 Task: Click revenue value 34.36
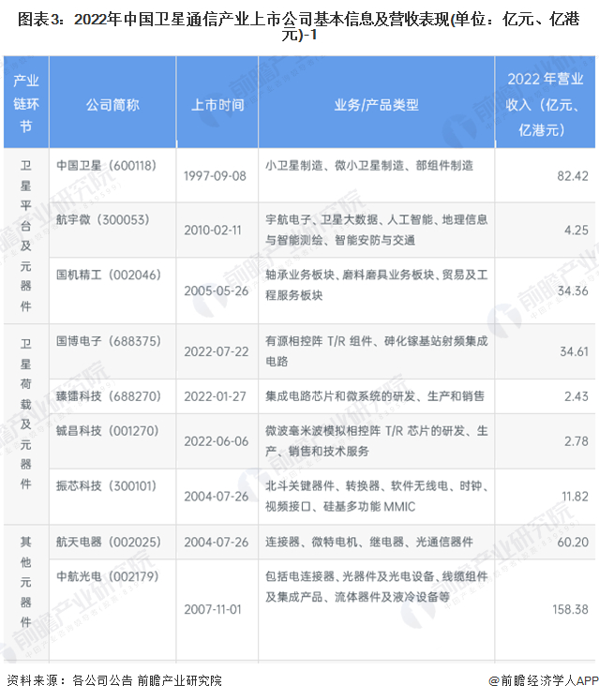(x=573, y=291)
